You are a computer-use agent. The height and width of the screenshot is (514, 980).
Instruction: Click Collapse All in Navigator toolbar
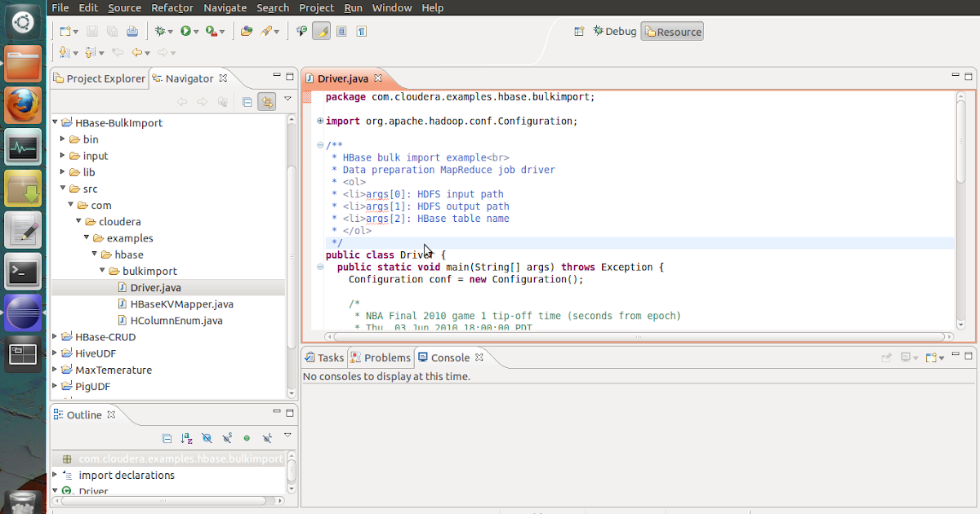pos(247,102)
